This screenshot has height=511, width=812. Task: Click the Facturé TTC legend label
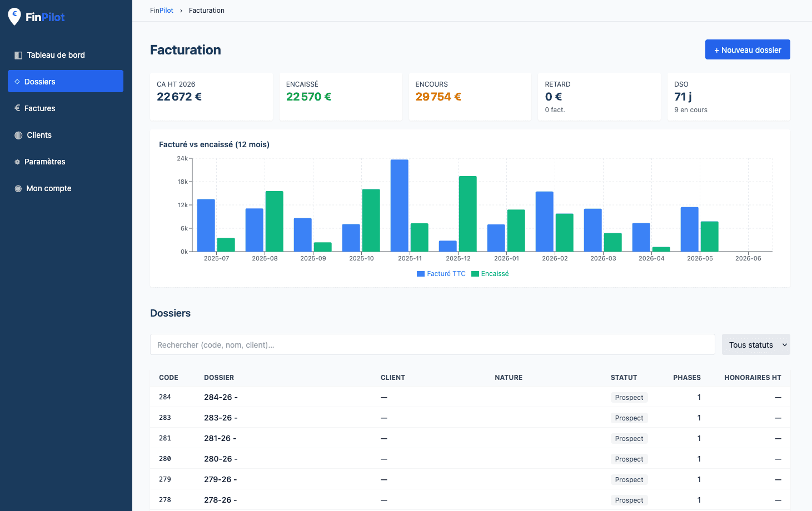coord(446,274)
